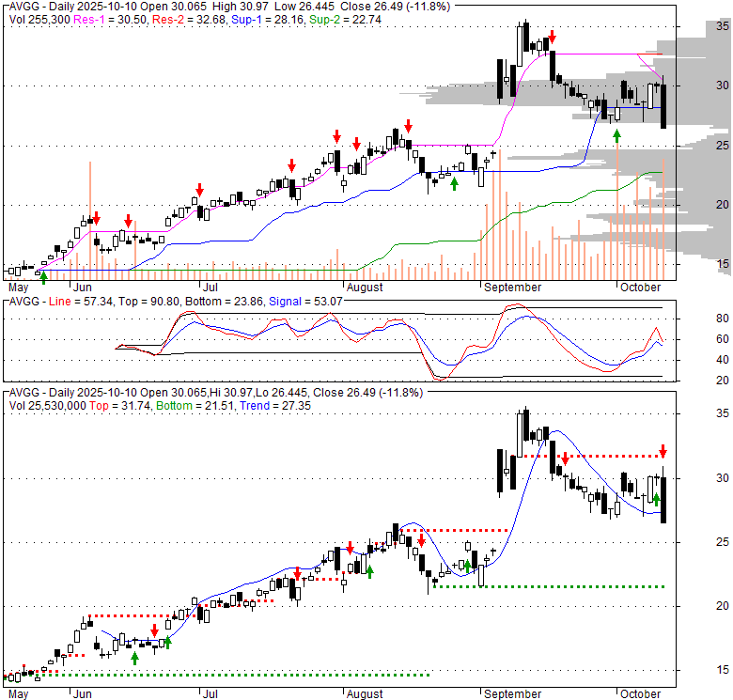Click the 15 price label on top chart axis

click(723, 264)
